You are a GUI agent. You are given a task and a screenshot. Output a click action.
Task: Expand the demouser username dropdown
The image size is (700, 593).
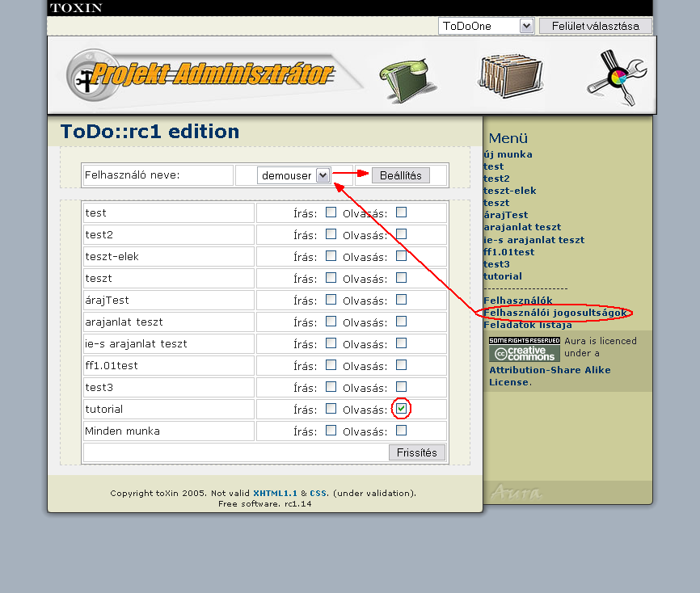click(x=293, y=175)
